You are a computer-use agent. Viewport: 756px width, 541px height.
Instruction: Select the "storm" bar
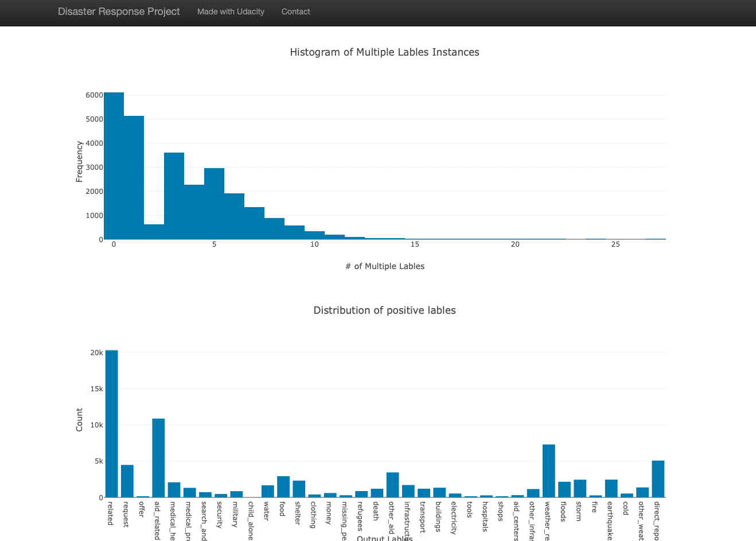coord(579,488)
